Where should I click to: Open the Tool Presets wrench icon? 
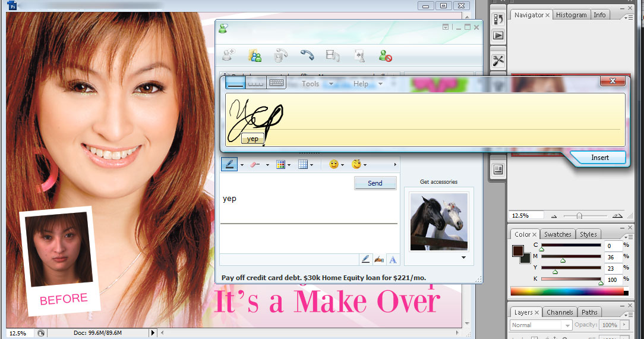[498, 61]
